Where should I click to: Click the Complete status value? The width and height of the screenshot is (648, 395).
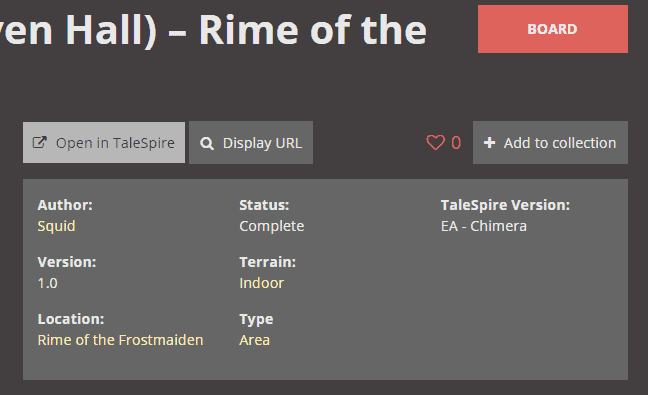(x=272, y=226)
